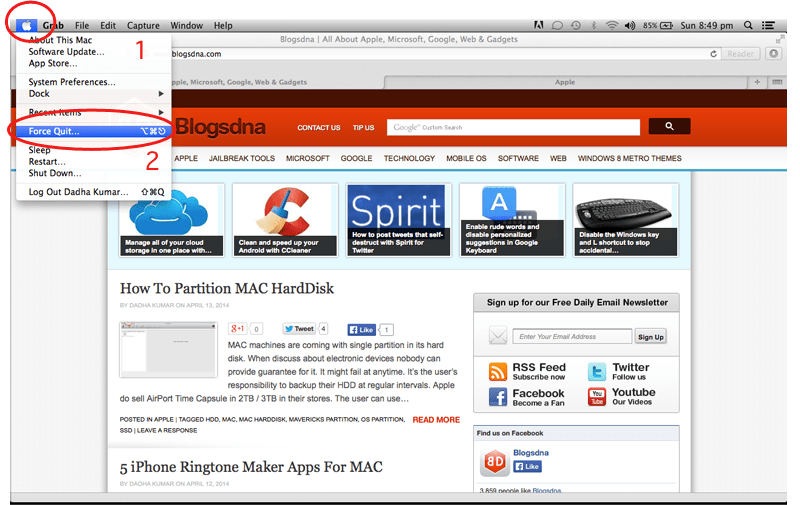800x505 pixels.
Task: Open the CCleaner Android featured thumbnail
Action: pyautogui.click(x=286, y=220)
